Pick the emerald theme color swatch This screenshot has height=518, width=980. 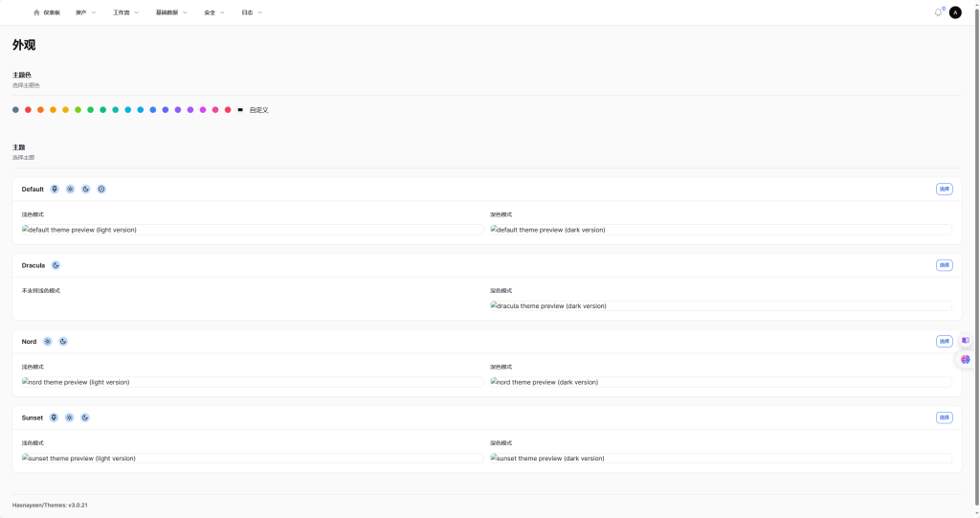(103, 110)
